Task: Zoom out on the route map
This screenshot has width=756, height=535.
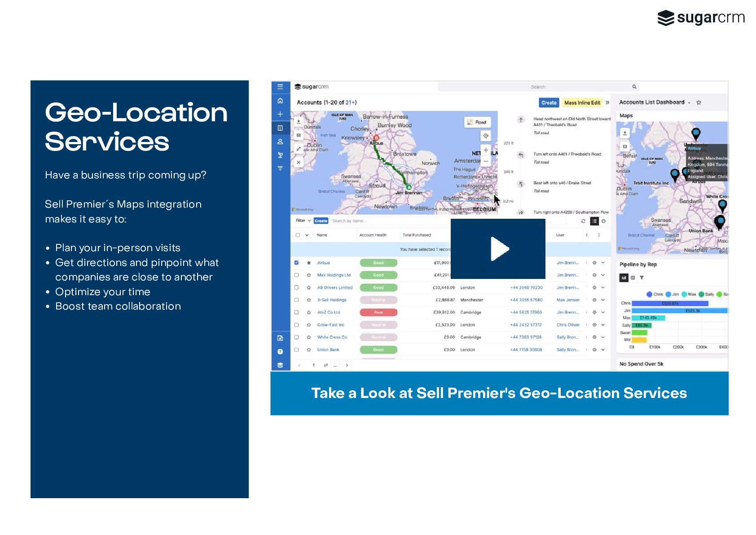Action: (x=486, y=160)
